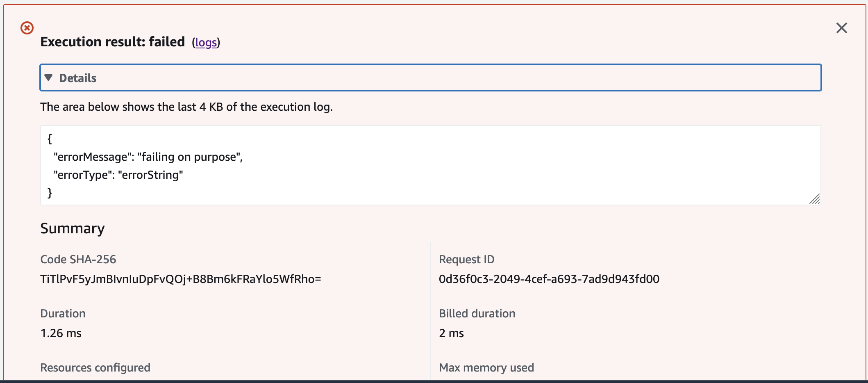This screenshot has height=383, width=868.
Task: Click the last 4 KB description text
Action: [186, 107]
